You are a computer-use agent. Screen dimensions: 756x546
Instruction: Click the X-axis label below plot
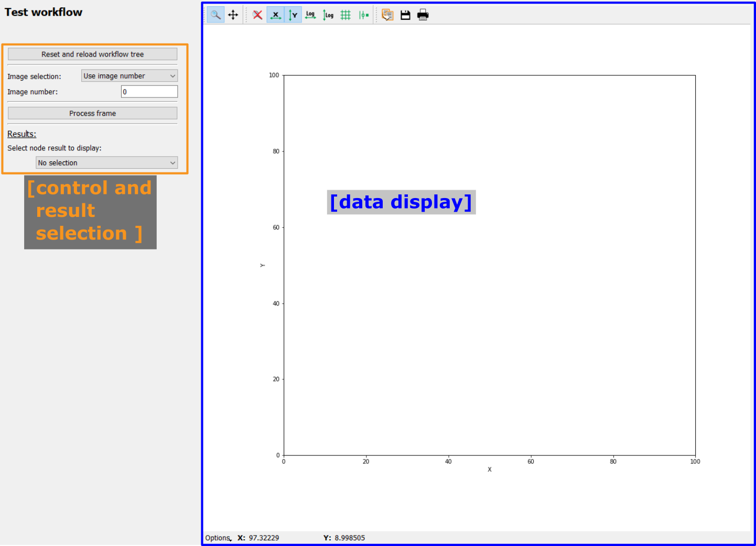click(x=490, y=469)
